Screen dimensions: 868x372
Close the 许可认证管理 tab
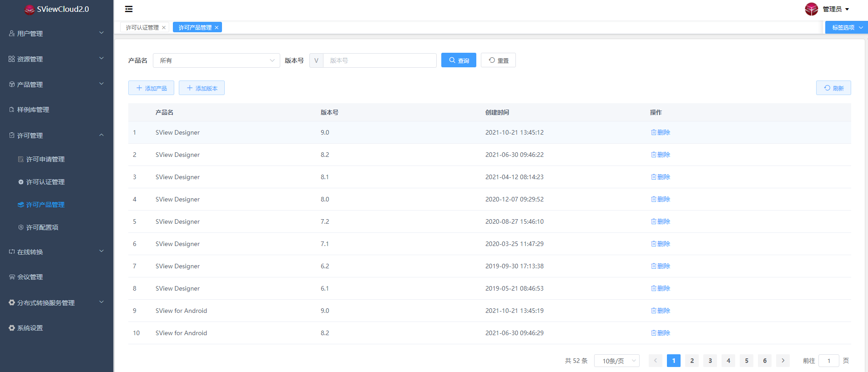[x=164, y=28]
